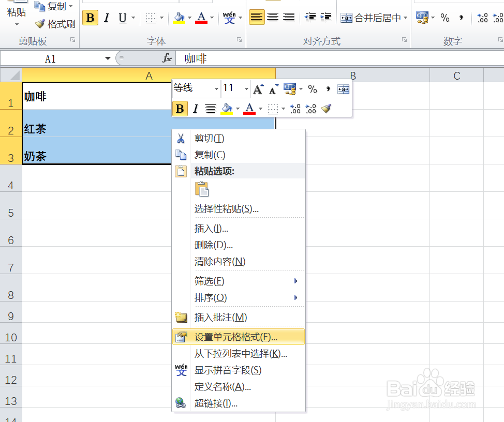Click the insert function fx icon
Viewport: 504px width, 422px height.
coord(167,58)
